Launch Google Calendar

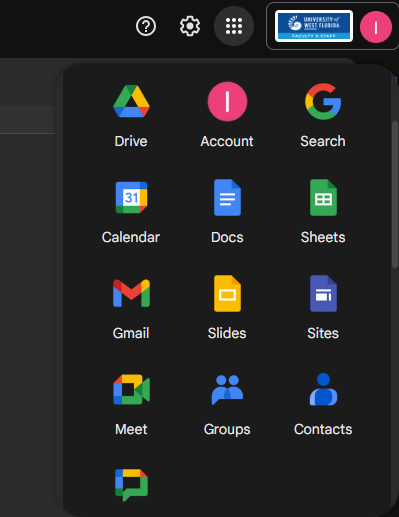[131, 211]
